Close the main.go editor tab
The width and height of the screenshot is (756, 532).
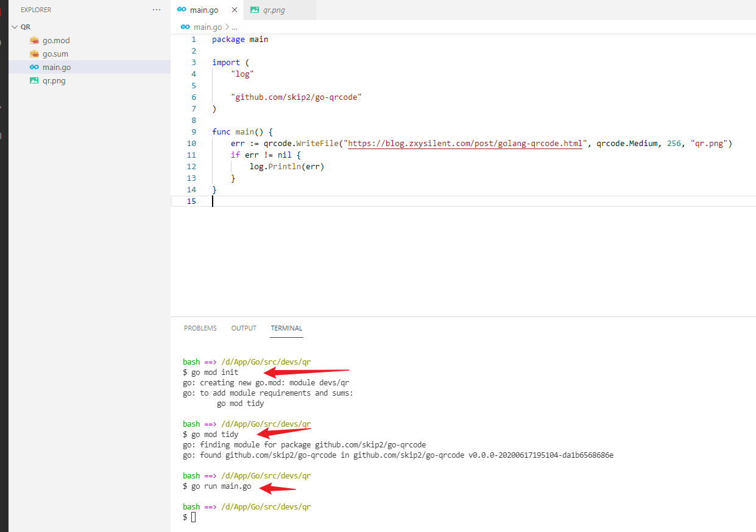235,10
